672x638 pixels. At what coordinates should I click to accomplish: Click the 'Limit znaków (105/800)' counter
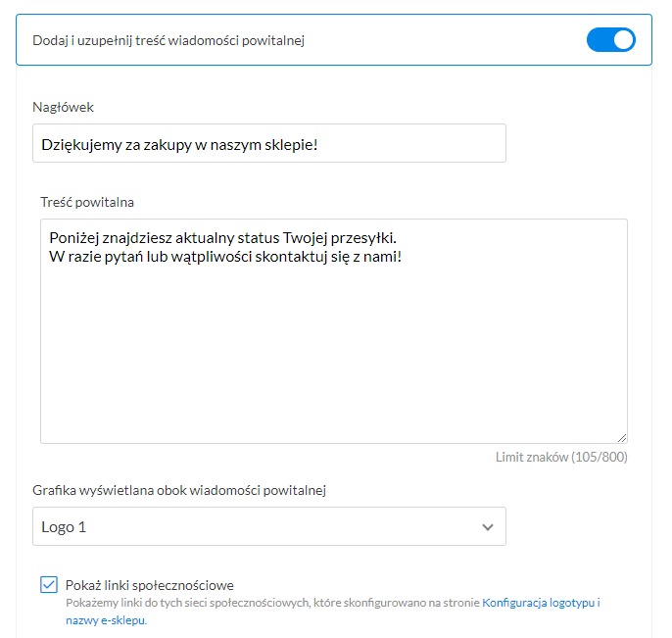[x=561, y=457]
